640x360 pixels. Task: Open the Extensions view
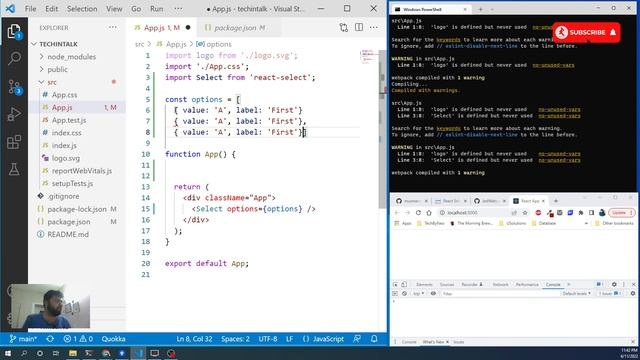pos(14,142)
